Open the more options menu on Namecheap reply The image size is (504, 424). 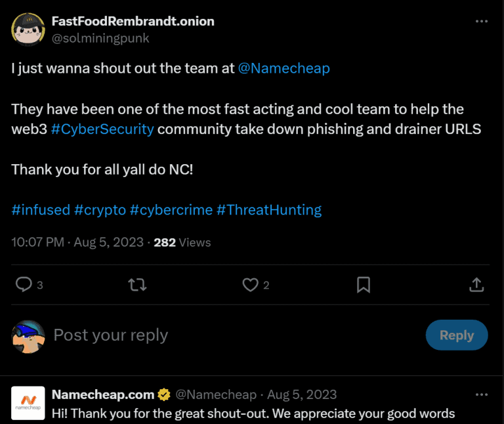click(x=482, y=394)
